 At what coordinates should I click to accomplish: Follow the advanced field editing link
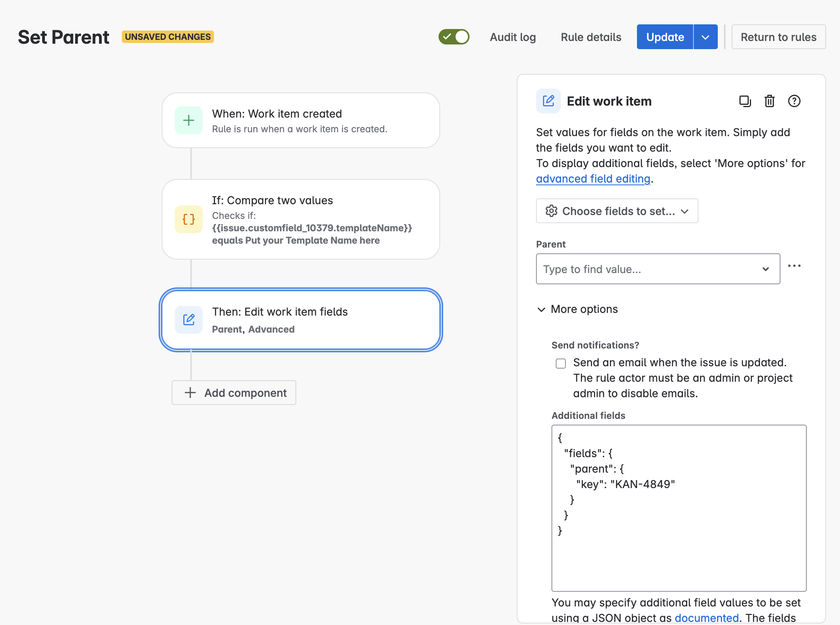[x=593, y=179]
